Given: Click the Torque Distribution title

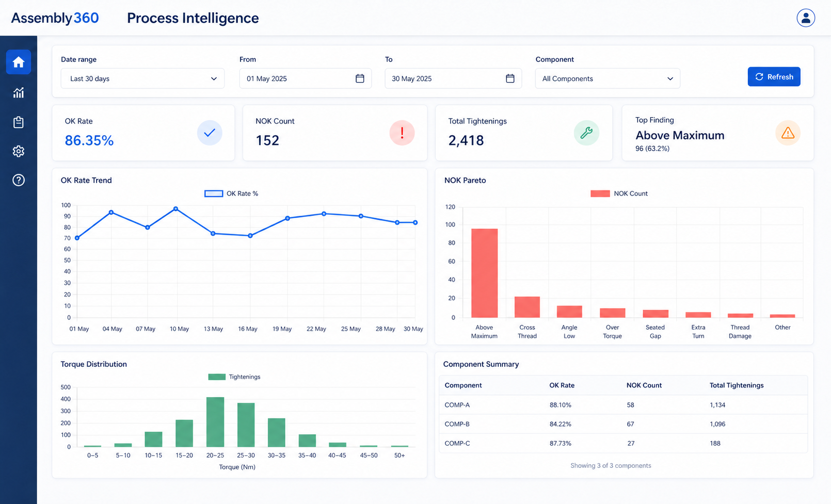Looking at the screenshot, I should pos(93,364).
